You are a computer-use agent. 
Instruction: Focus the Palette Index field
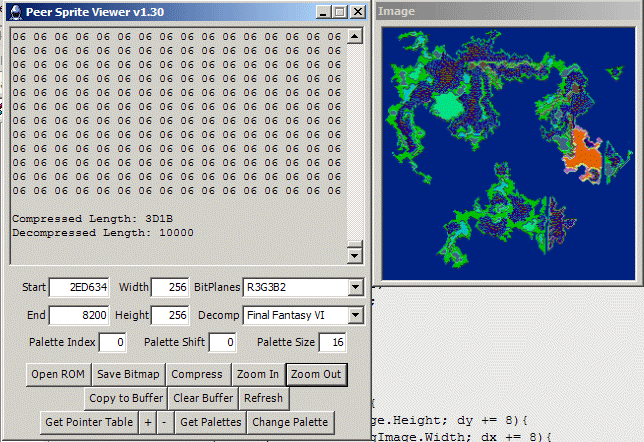[x=113, y=343]
